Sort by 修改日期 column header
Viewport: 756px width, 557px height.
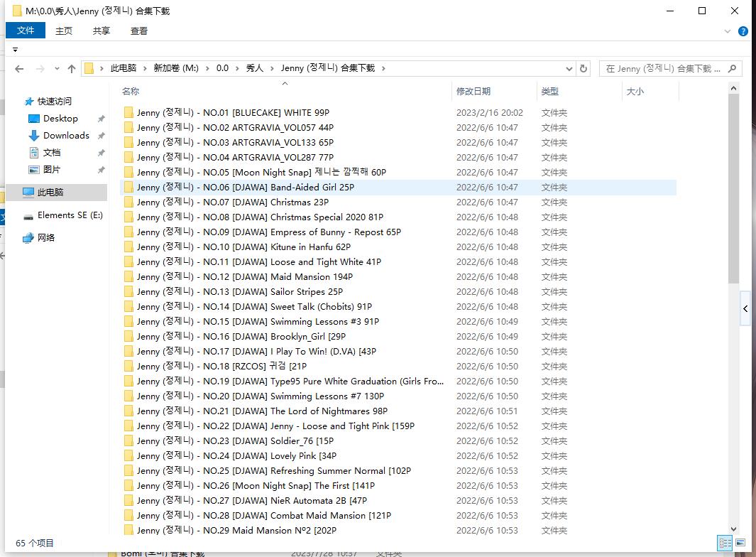495,91
